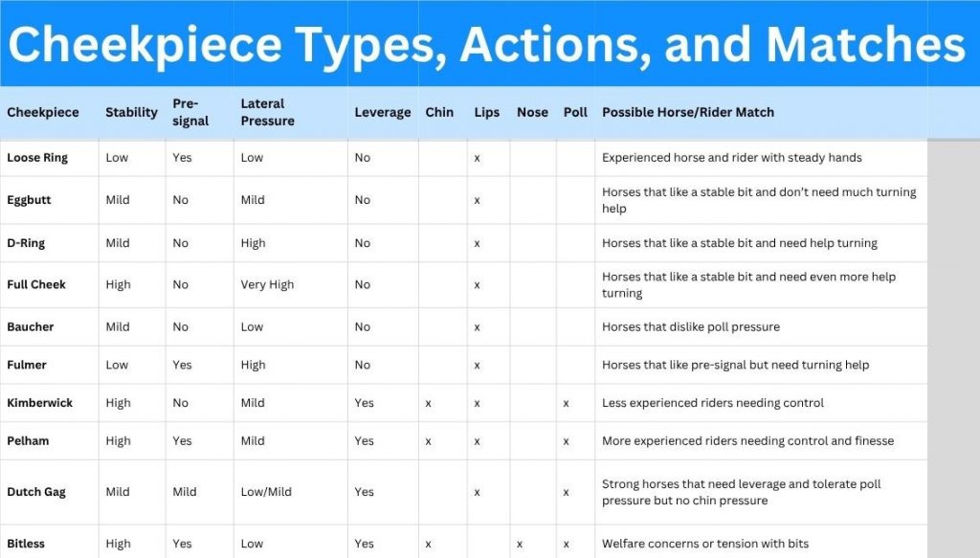
Task: Select the Possible Horse/Rider Match header
Action: point(688,112)
